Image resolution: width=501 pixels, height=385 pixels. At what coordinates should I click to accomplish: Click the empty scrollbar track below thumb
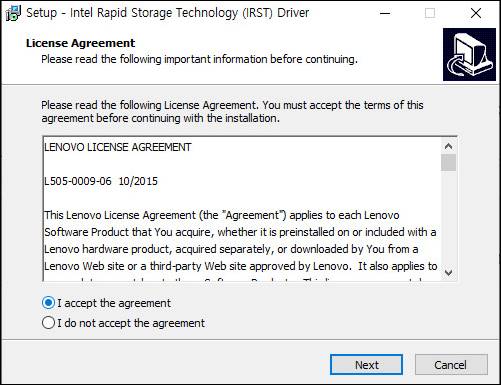(448, 218)
